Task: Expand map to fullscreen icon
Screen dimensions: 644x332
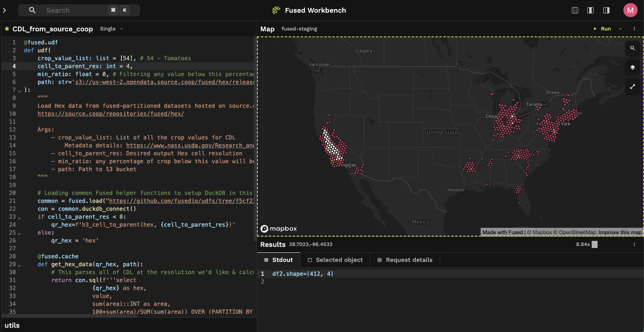Action: click(632, 86)
